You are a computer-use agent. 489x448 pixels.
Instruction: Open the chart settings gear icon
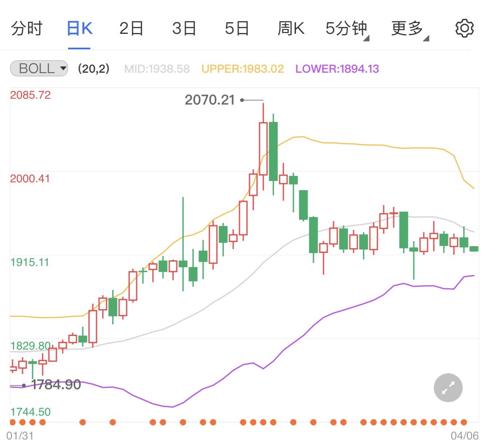coord(464,28)
